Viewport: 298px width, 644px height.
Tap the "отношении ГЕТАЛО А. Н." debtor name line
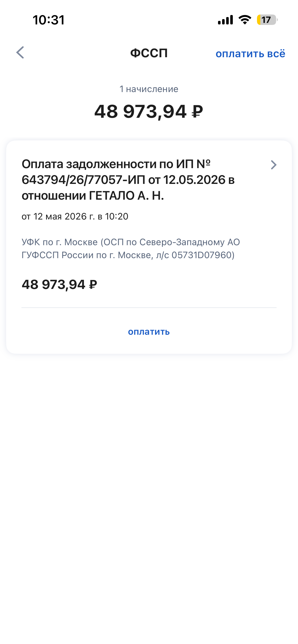(93, 196)
